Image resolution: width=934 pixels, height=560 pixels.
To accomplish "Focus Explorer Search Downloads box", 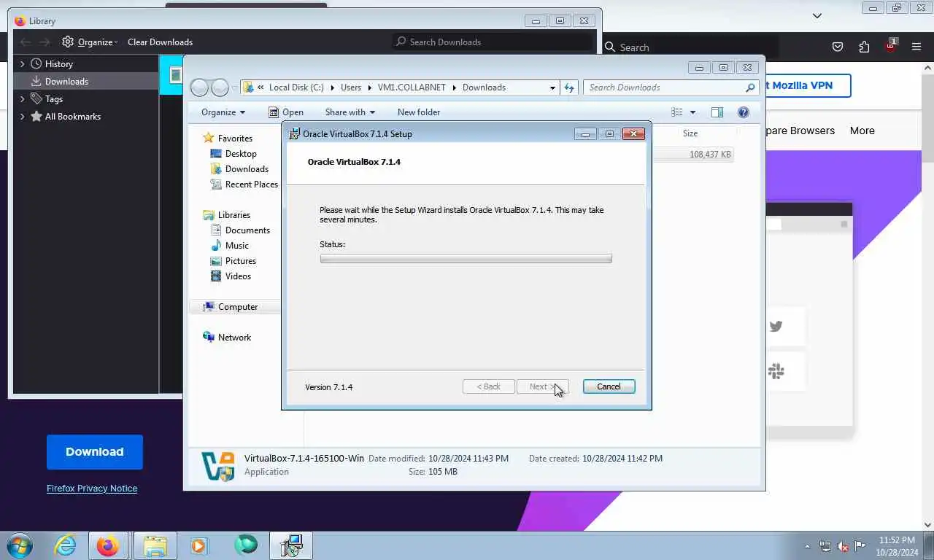I will coord(670,87).
